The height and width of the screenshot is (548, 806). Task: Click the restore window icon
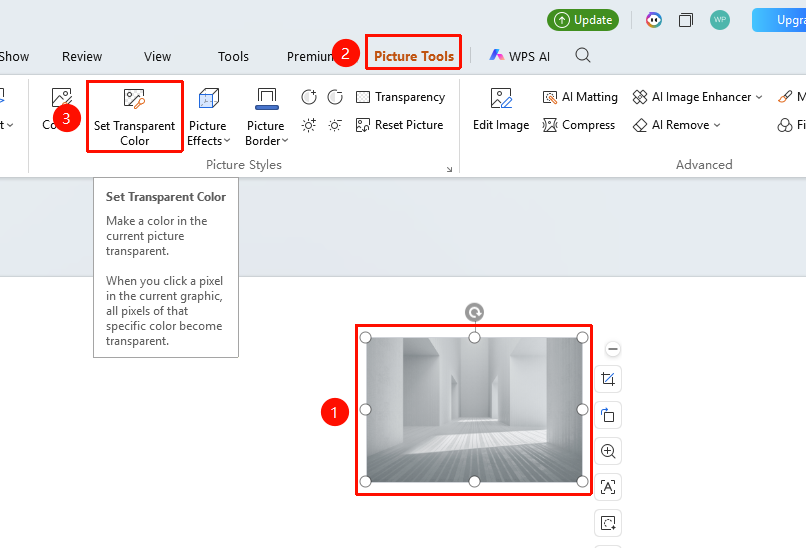[x=686, y=20]
